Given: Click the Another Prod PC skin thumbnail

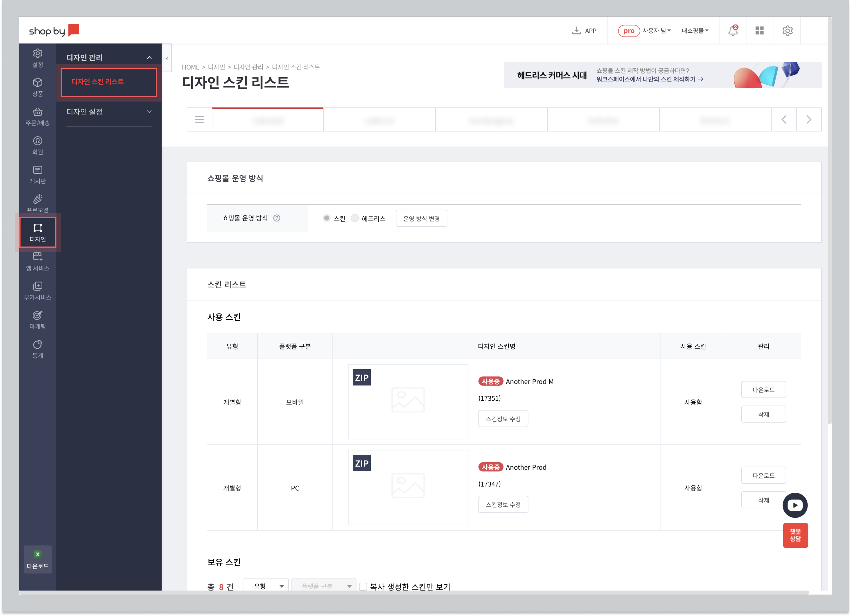Looking at the screenshot, I should (x=408, y=487).
